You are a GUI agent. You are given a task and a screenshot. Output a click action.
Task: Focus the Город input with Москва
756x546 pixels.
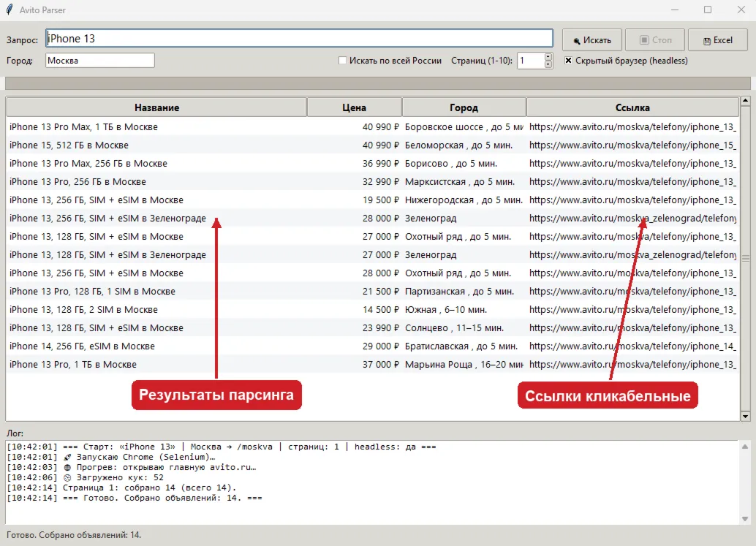[x=100, y=60]
